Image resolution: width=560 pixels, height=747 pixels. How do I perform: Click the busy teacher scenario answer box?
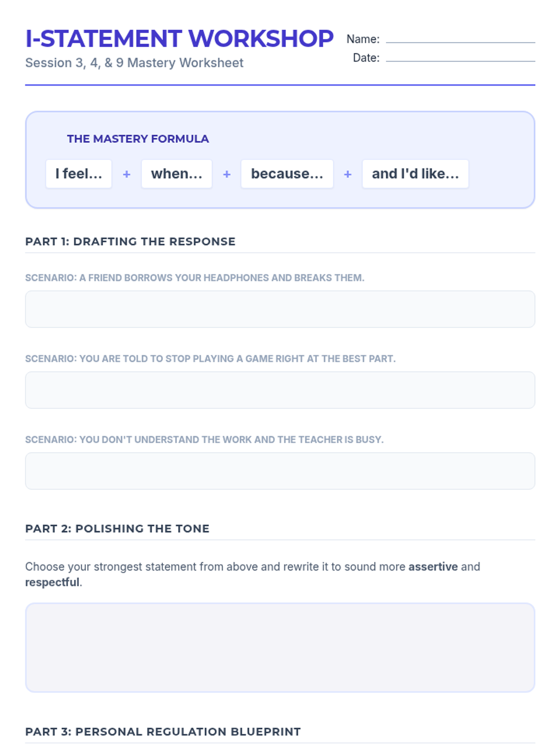280,471
